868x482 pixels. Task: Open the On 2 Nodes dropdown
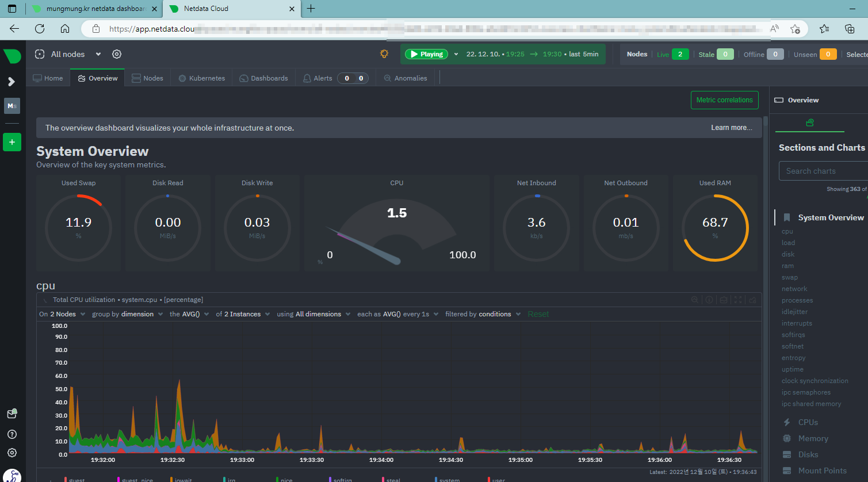[62, 314]
